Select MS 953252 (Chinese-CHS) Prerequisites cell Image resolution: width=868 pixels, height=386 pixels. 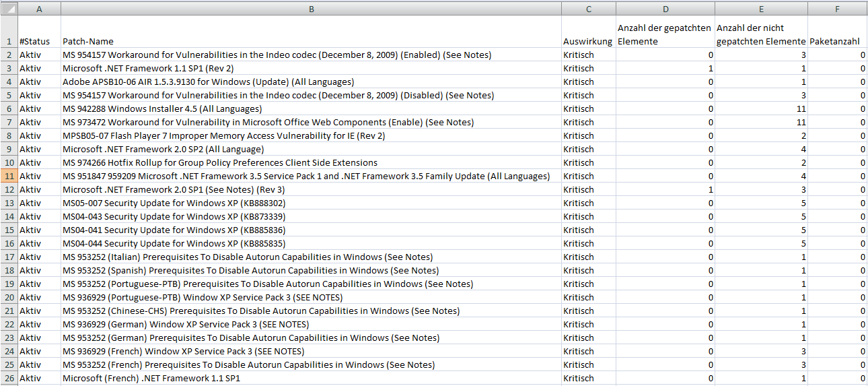point(311,311)
